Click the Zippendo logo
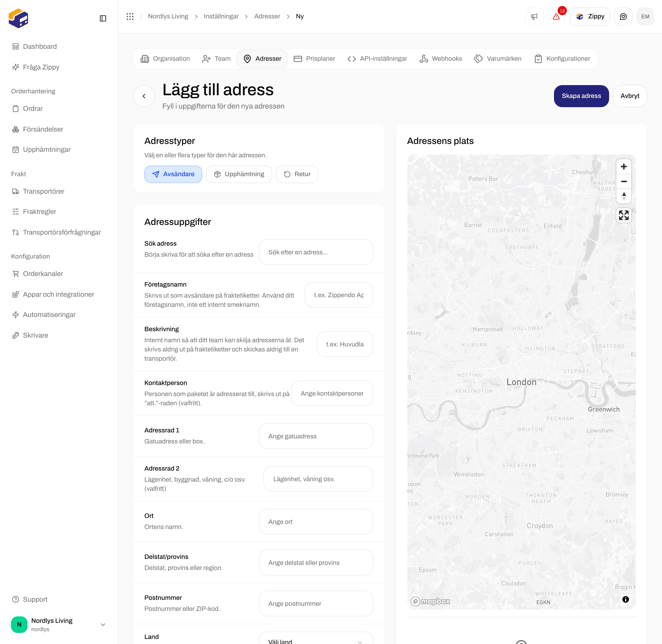 pyautogui.click(x=19, y=18)
